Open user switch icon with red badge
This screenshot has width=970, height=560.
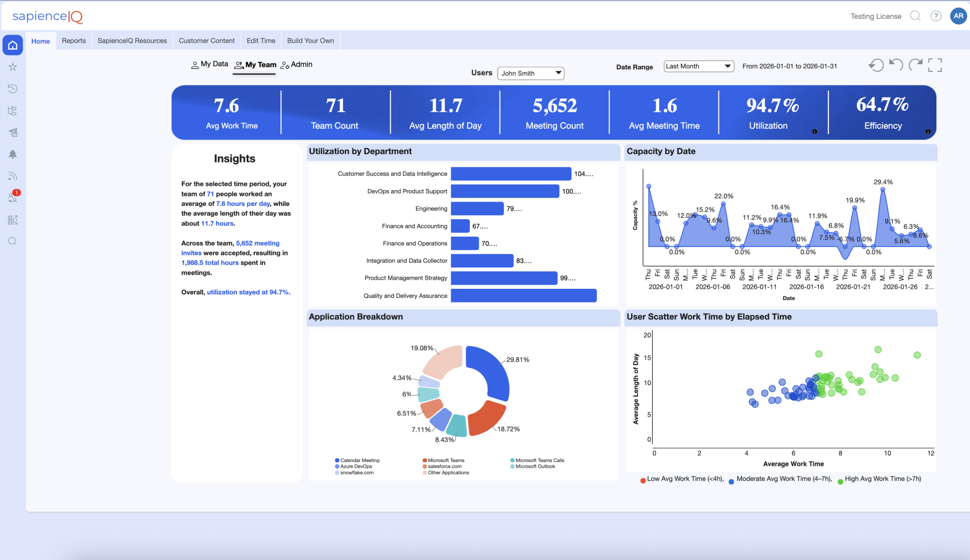click(13, 197)
